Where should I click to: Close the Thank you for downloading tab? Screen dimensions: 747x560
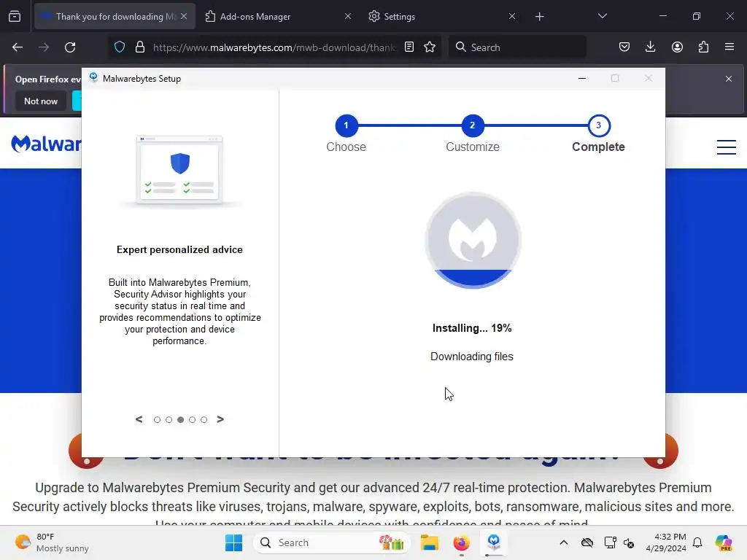(184, 16)
